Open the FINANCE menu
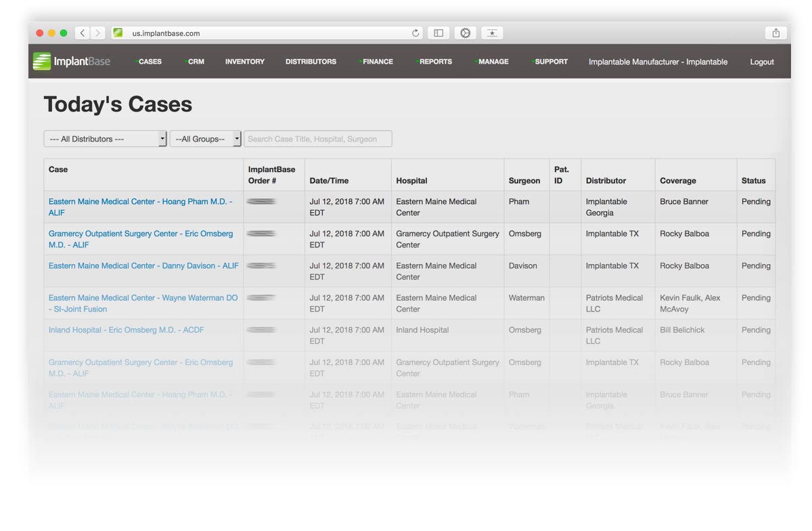Viewport: 812px width, 531px height. pos(377,62)
